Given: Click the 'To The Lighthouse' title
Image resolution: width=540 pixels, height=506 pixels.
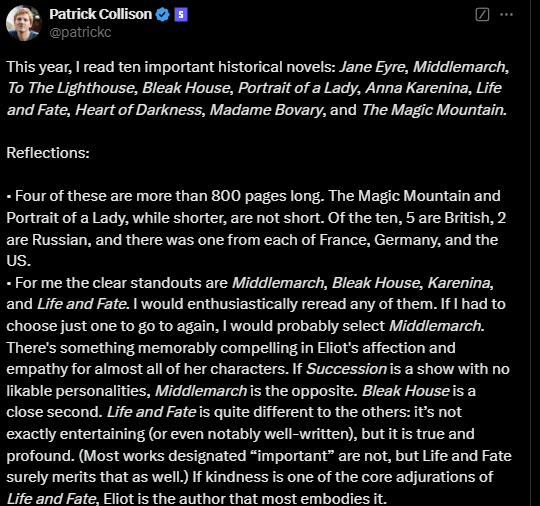Looking at the screenshot, I should [71, 88].
